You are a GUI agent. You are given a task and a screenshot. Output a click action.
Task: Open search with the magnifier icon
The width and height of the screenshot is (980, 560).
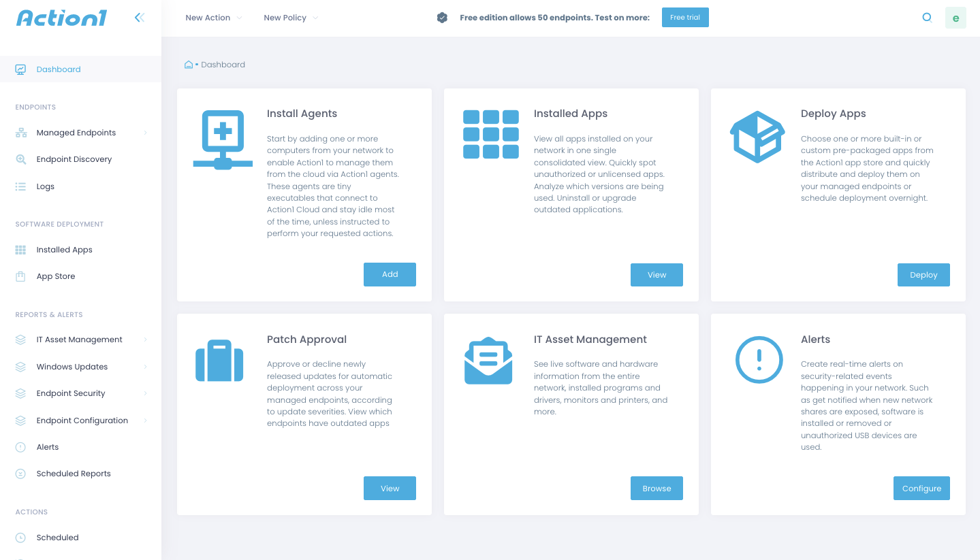927,18
